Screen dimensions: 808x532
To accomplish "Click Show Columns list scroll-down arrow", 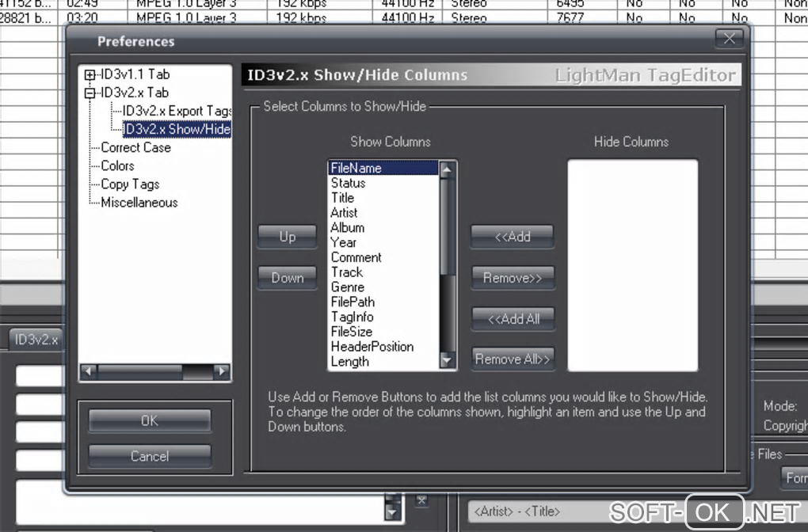I will [448, 360].
